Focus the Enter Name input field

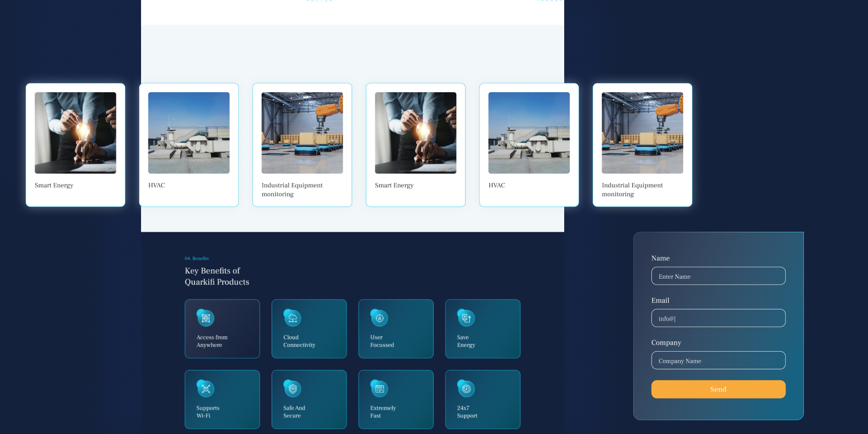pos(718,276)
